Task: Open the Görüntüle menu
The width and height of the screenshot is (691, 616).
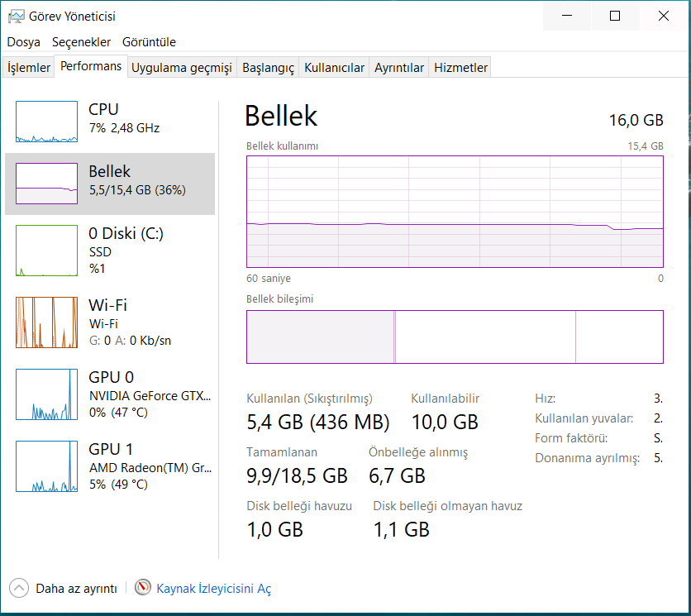Action: coord(149,42)
